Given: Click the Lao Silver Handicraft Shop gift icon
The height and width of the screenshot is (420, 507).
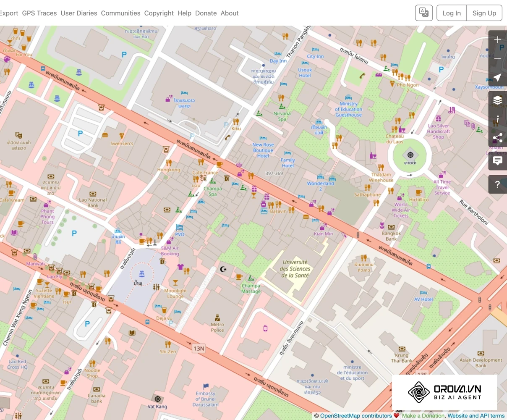Looking at the screenshot, I should pos(438,118).
